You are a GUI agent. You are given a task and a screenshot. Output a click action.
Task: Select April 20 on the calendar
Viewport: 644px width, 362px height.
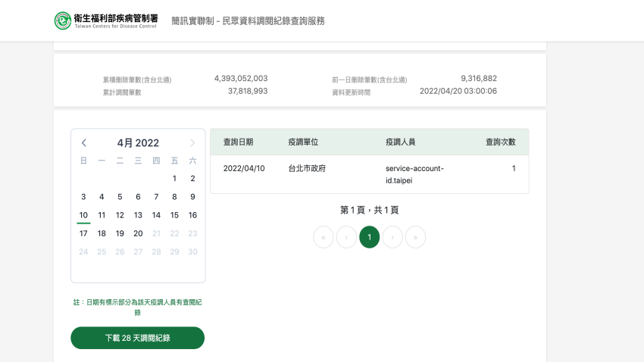(138, 233)
